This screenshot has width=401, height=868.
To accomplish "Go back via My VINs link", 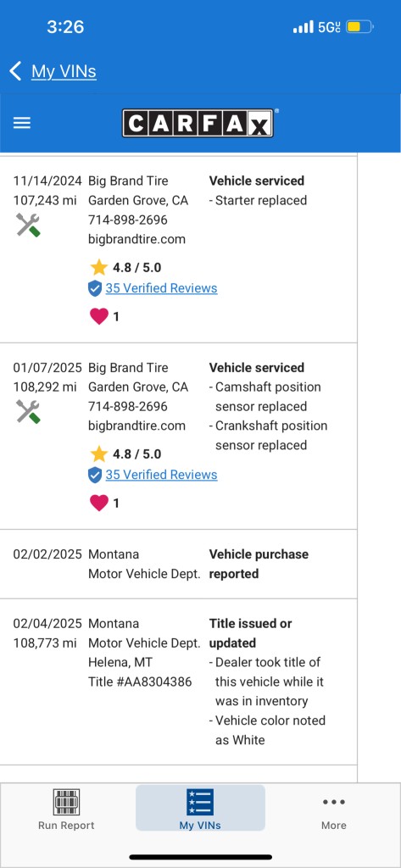I will [64, 71].
